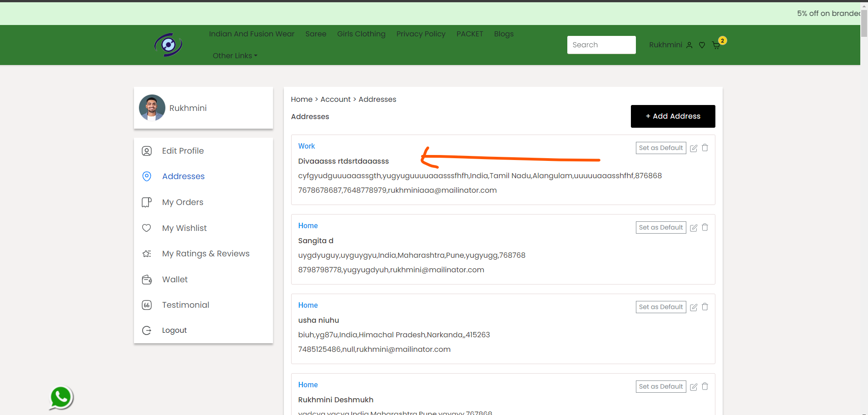Open the shopping cart icon
Screen dimensions: 868x415
tap(716, 45)
